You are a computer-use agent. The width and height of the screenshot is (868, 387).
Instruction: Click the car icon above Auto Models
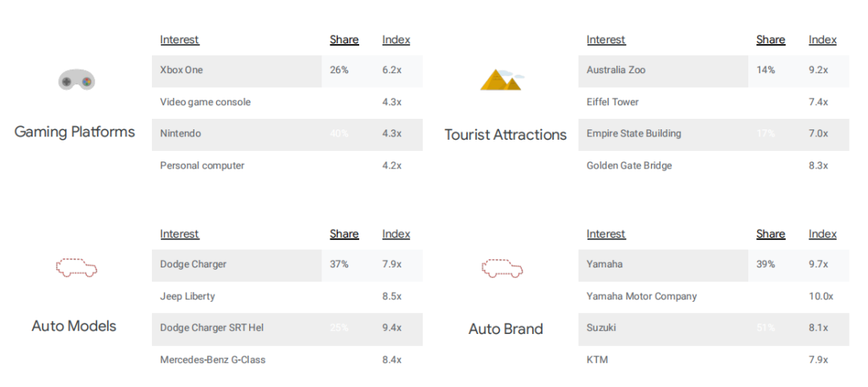[x=76, y=267]
